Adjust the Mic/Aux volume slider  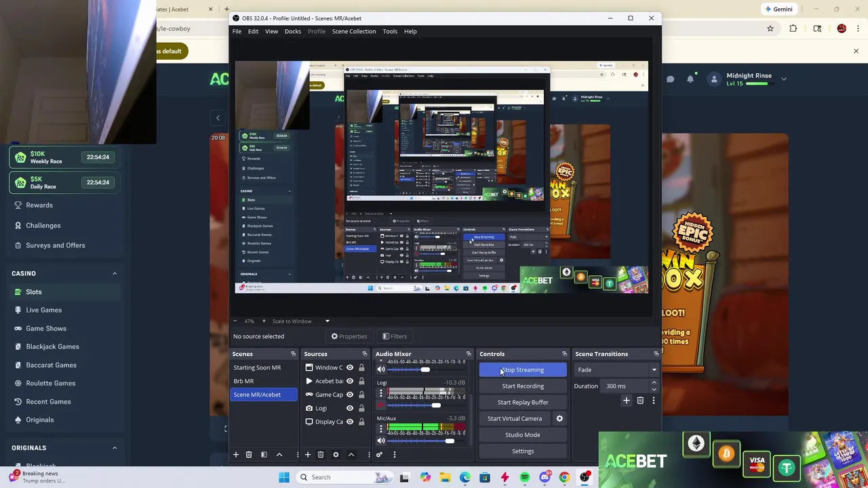450,441
